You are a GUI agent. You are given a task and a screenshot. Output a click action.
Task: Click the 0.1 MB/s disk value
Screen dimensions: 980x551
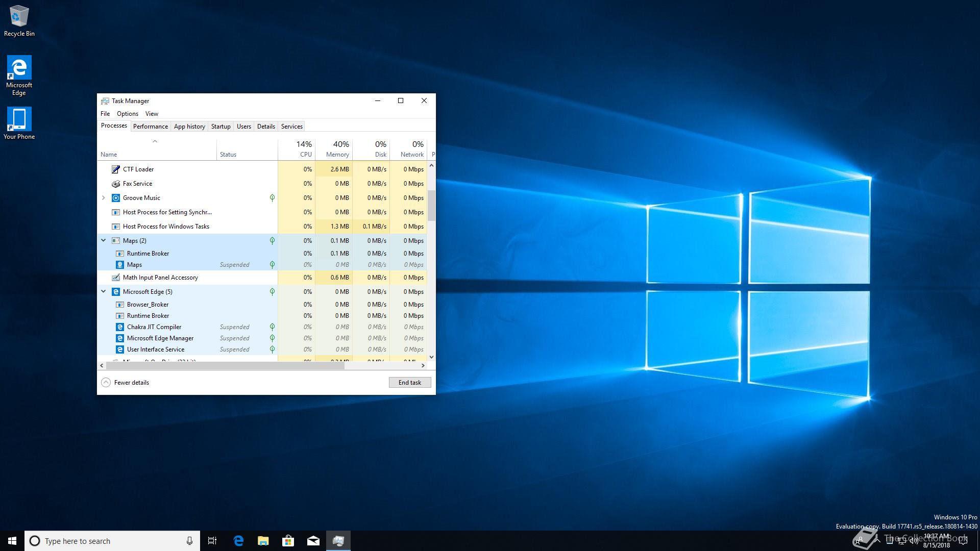(375, 227)
